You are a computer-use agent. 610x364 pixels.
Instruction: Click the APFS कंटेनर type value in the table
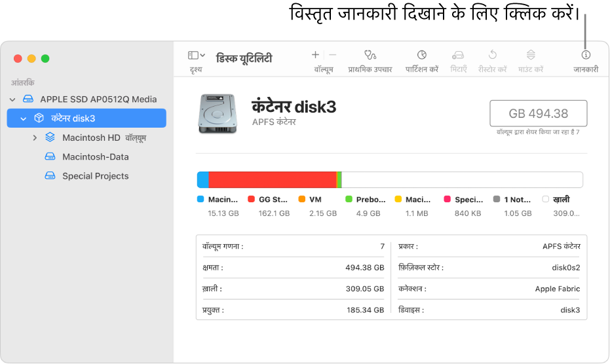tap(562, 247)
